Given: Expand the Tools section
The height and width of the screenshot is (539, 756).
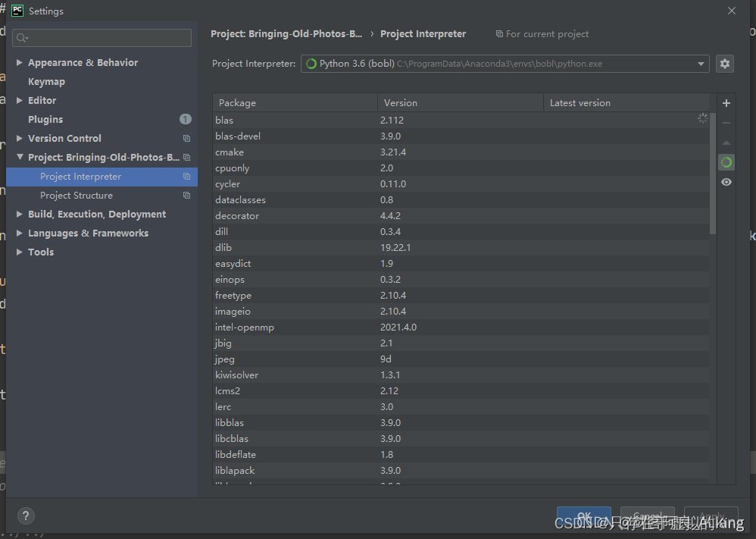Looking at the screenshot, I should click(x=19, y=252).
